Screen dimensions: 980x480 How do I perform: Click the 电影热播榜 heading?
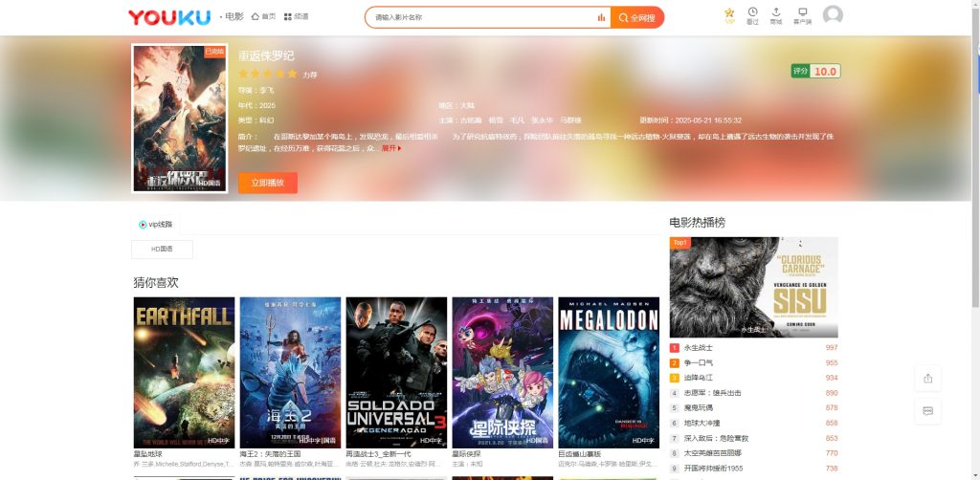pyautogui.click(x=698, y=223)
